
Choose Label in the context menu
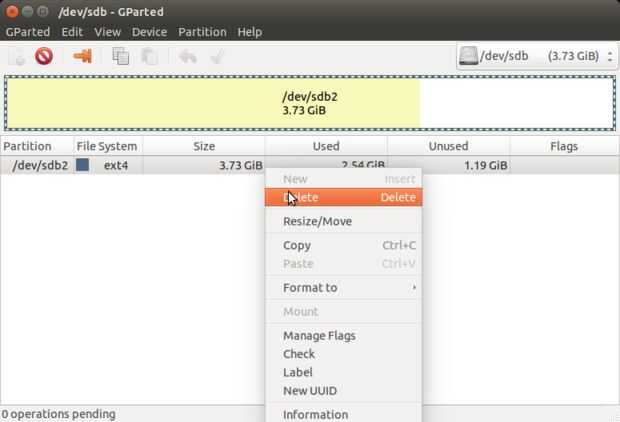[x=343, y=372]
